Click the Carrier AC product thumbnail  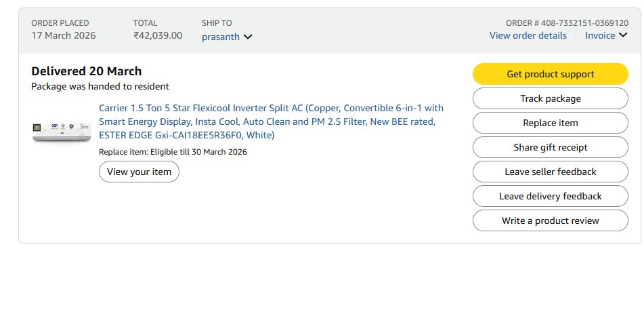pos(62,132)
